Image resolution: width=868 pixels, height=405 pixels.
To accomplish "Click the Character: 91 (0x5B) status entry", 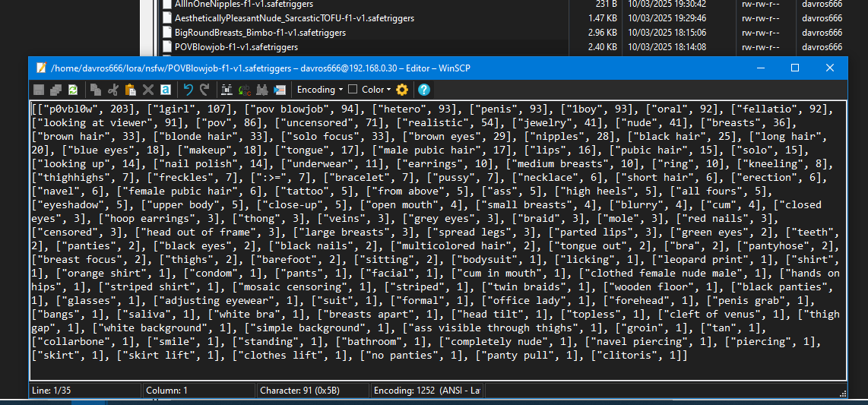I will point(312,391).
